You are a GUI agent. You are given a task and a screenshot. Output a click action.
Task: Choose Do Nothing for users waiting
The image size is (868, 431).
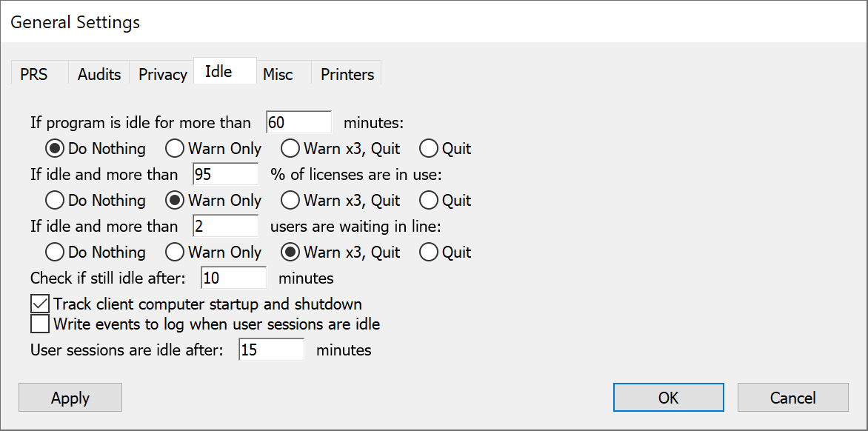pyautogui.click(x=96, y=253)
